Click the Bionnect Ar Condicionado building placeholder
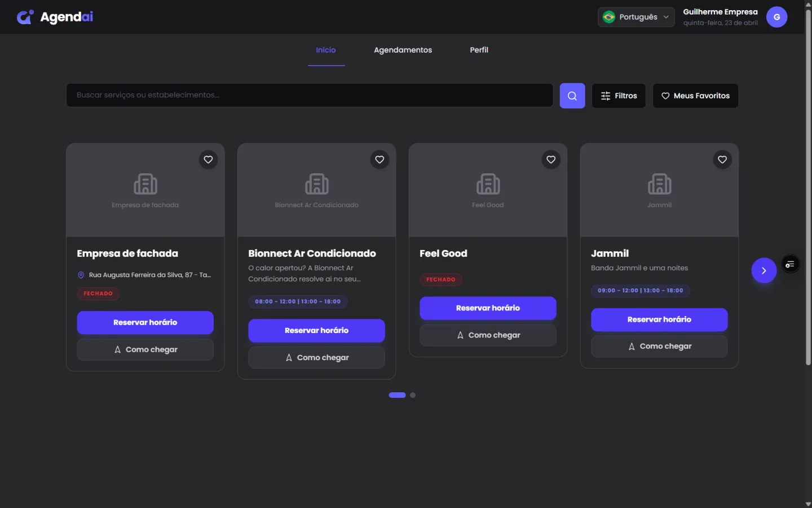 pyautogui.click(x=317, y=184)
